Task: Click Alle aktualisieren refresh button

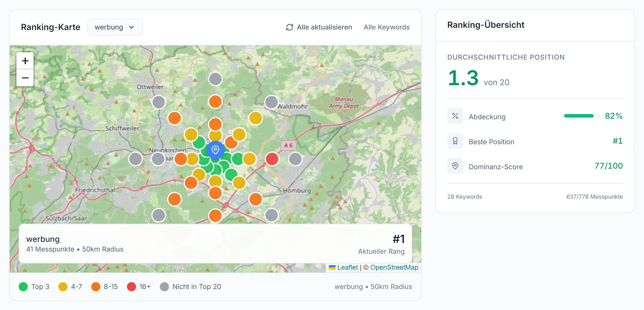Action: click(x=319, y=27)
